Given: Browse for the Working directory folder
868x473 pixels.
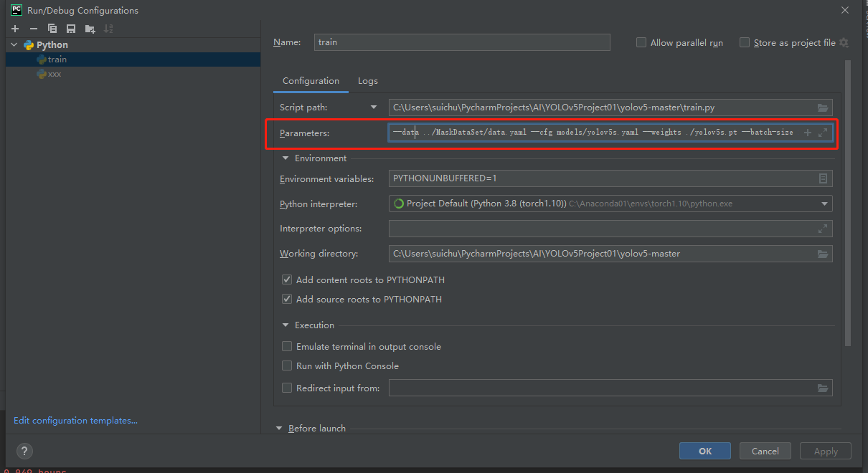Looking at the screenshot, I should point(823,254).
